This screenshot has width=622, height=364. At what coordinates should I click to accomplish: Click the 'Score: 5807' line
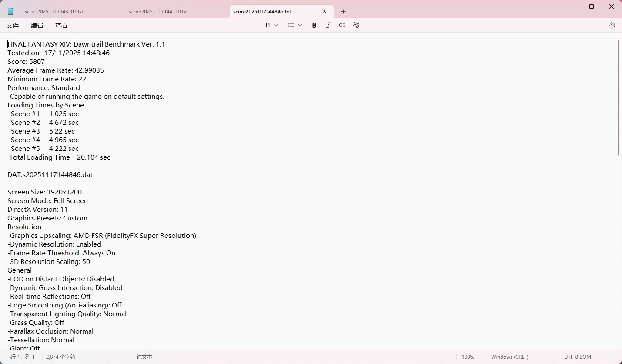(26, 61)
